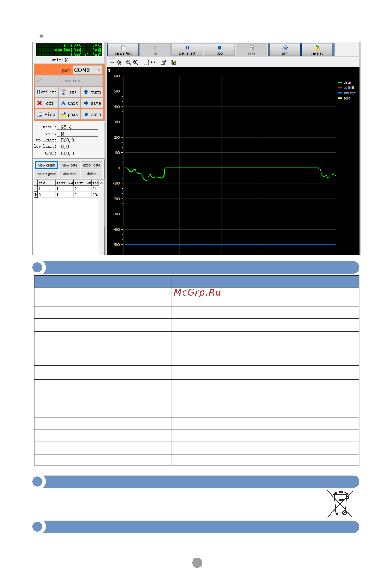Pause the running test
392x584 pixels.
[187, 50]
